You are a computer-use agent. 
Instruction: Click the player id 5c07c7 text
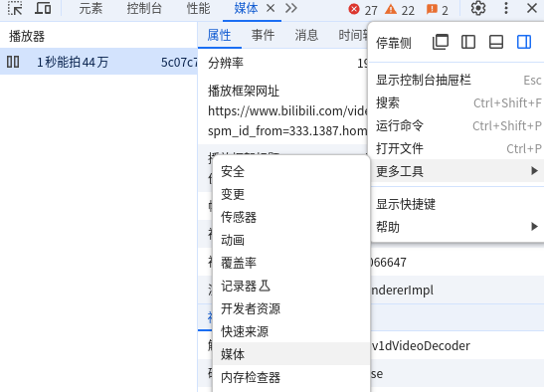179,63
